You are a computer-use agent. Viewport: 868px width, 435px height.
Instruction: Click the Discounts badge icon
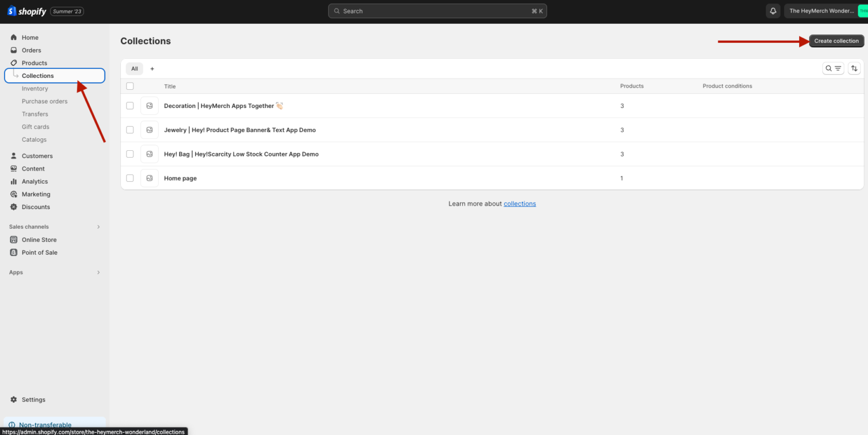(14, 207)
